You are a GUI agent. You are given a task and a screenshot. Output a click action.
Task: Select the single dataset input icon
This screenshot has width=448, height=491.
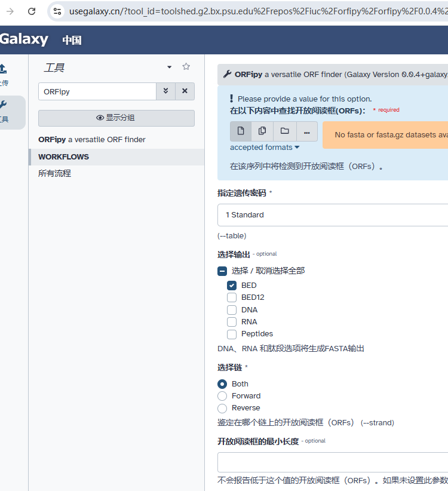coord(240,131)
